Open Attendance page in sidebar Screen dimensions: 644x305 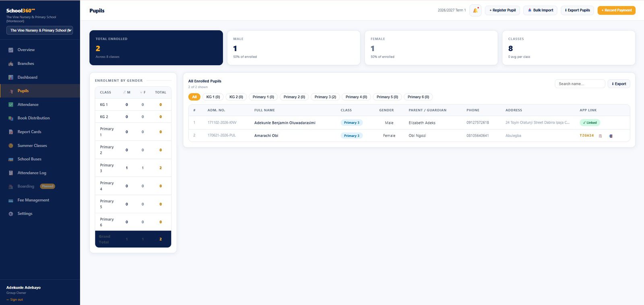click(x=28, y=105)
